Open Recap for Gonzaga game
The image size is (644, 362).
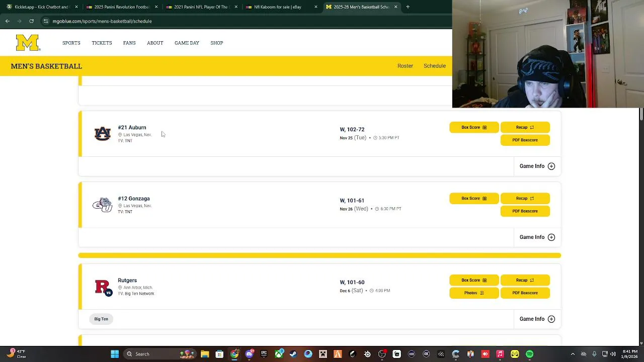click(525, 198)
